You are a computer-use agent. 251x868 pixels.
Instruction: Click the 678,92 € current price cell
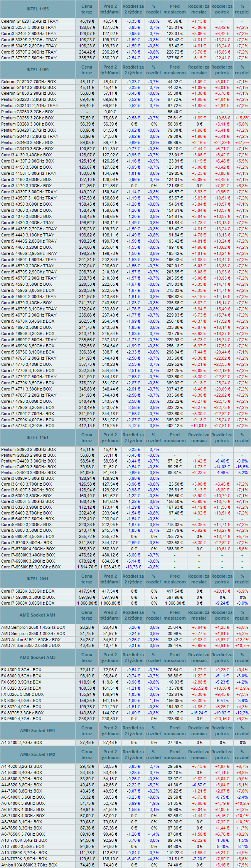point(87,561)
